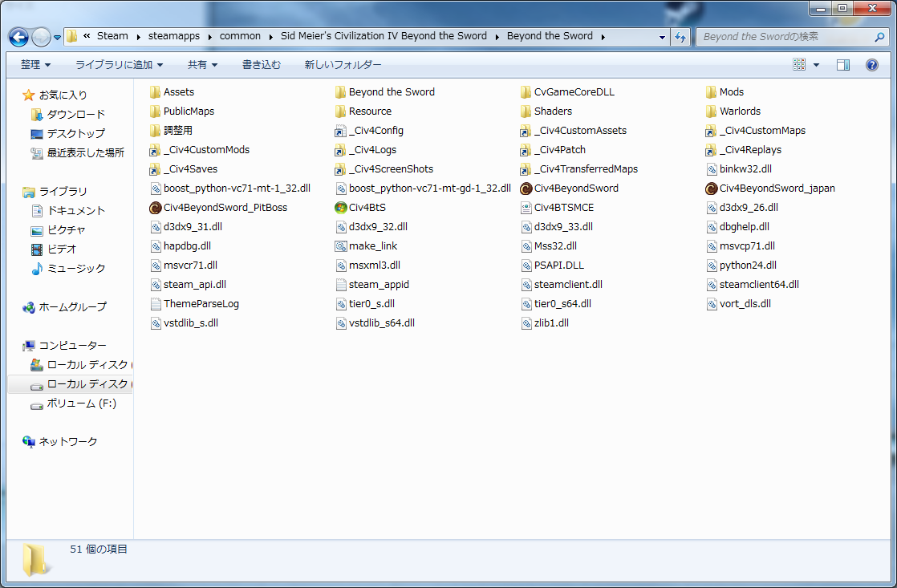897x588 pixels.
Task: Select the shortcut name _Civ4TransferredMaps
Action: [586, 169]
